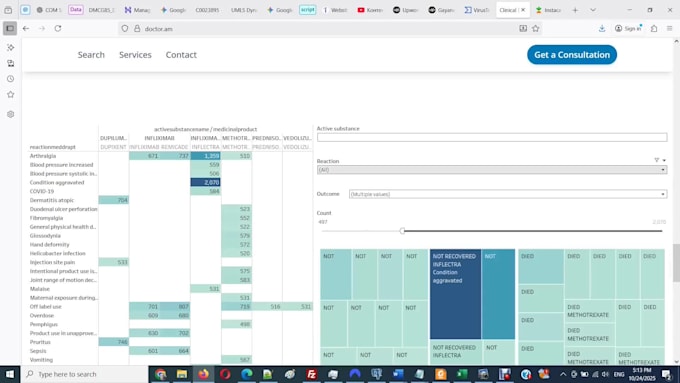Switch to the VirusTotal tab

click(477, 10)
